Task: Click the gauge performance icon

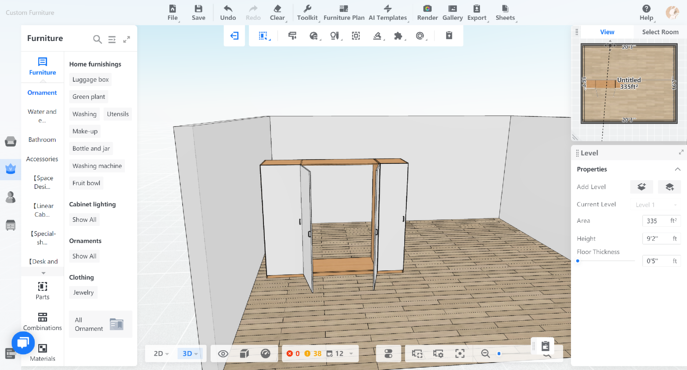Action: (x=266, y=353)
